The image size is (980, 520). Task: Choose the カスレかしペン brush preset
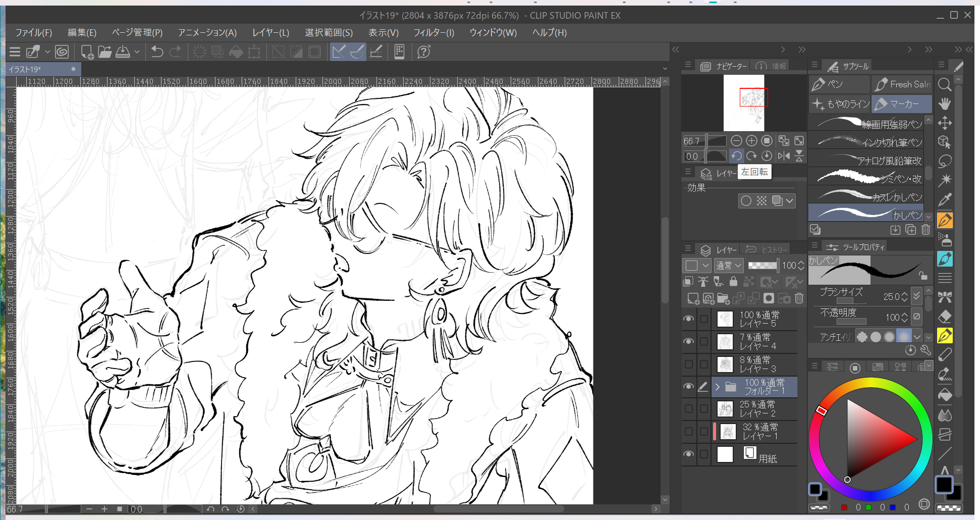pos(866,196)
